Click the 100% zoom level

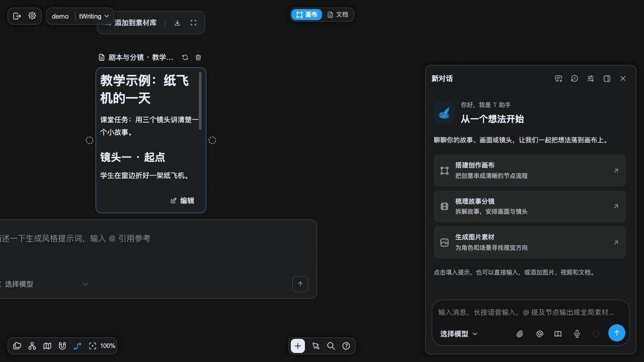(x=108, y=346)
